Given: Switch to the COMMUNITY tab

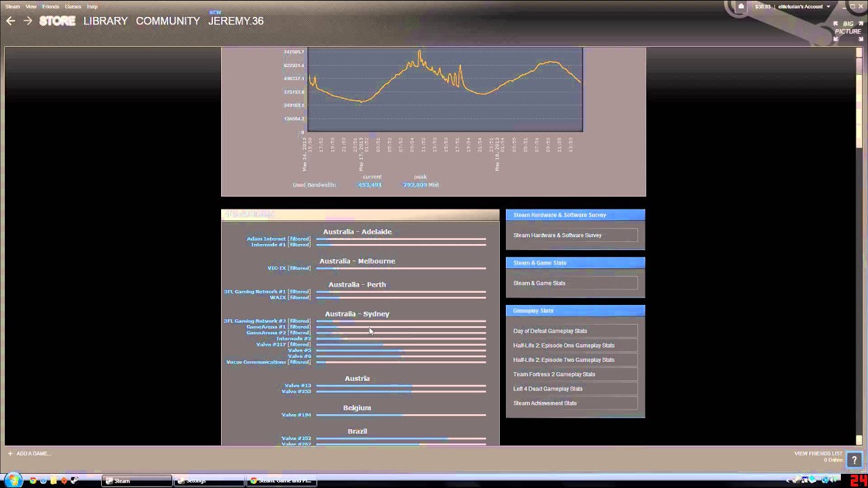Looking at the screenshot, I should tap(167, 21).
